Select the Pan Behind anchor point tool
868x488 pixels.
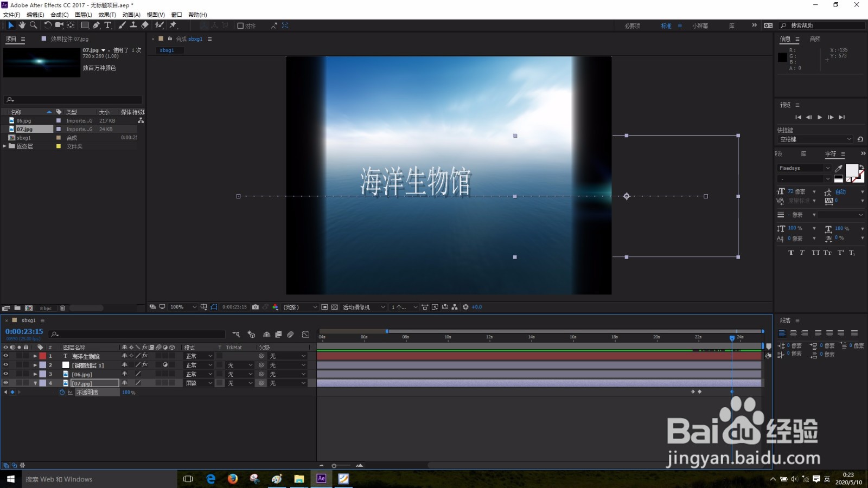point(71,25)
